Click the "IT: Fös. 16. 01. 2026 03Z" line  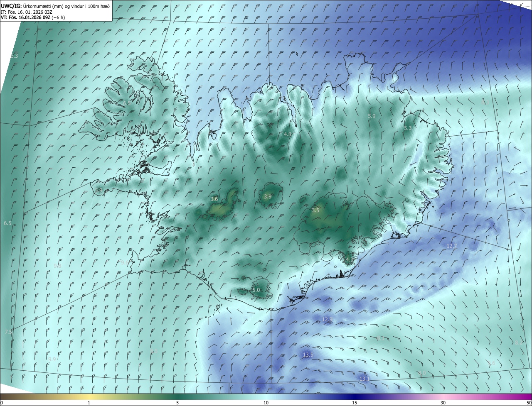point(27,12)
